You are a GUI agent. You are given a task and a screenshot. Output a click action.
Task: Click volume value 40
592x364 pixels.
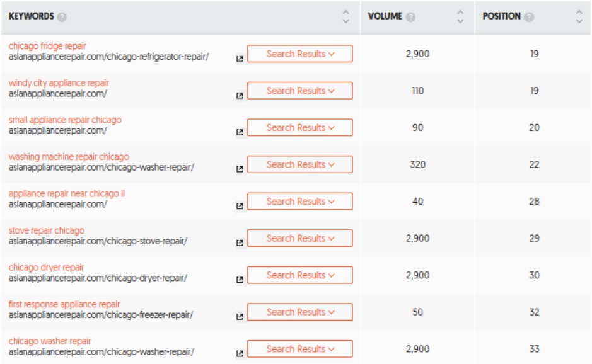point(417,202)
